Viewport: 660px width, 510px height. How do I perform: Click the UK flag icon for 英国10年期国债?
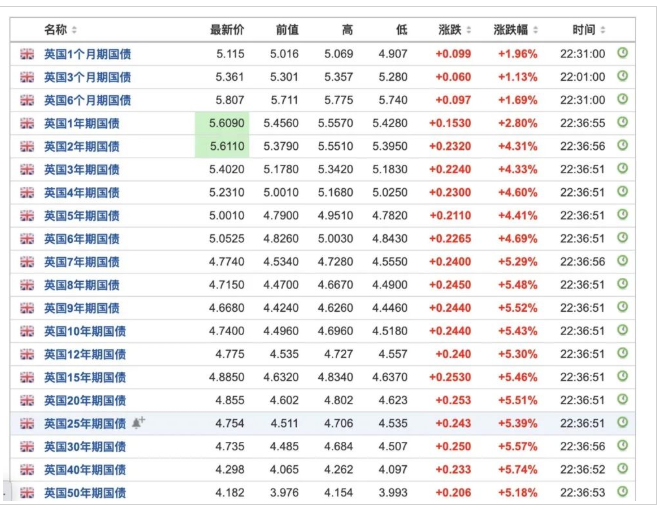(x=27, y=331)
